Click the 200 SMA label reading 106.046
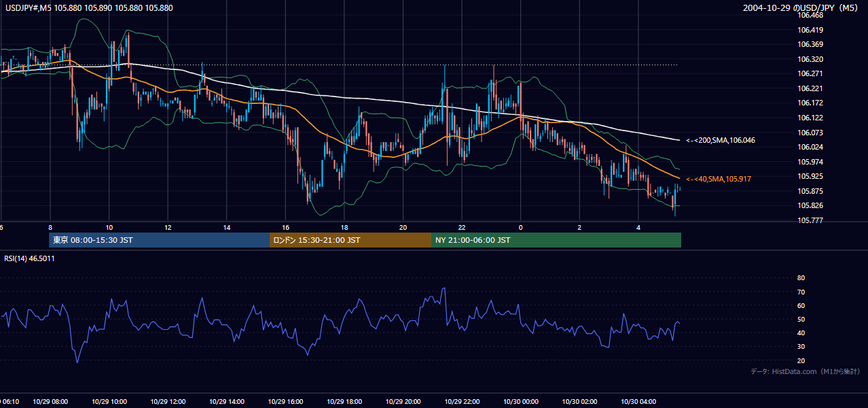Viewport: 868px width, 408px height. (x=720, y=140)
